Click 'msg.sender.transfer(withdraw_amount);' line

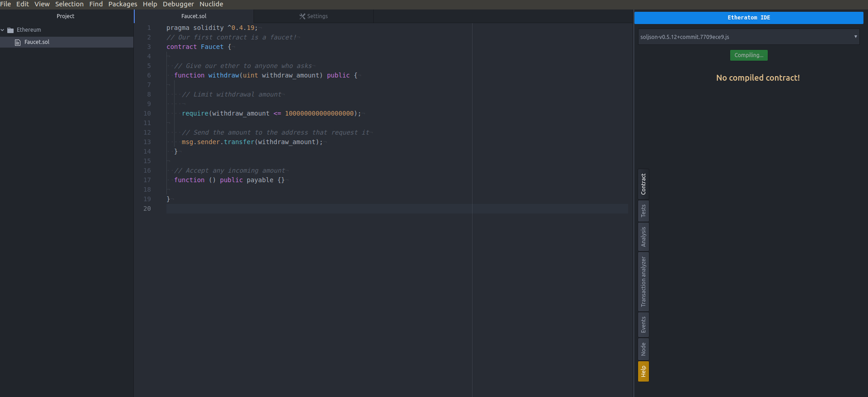tap(252, 142)
